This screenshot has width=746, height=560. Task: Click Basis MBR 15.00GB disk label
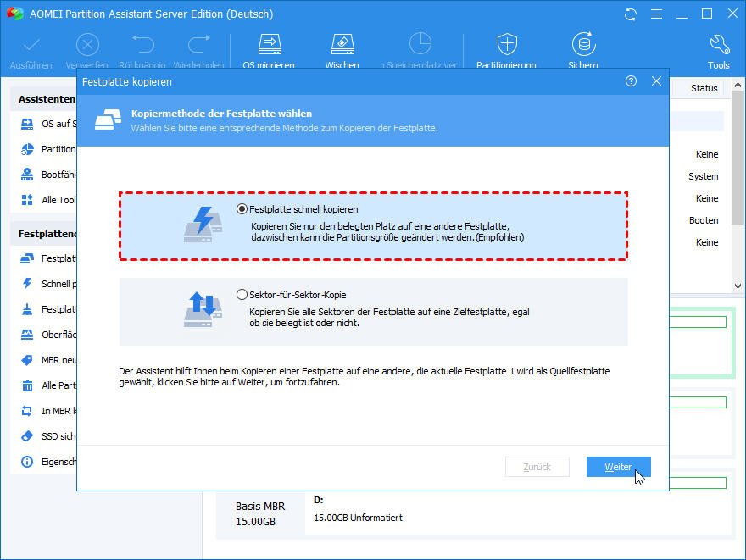pyautogui.click(x=260, y=514)
